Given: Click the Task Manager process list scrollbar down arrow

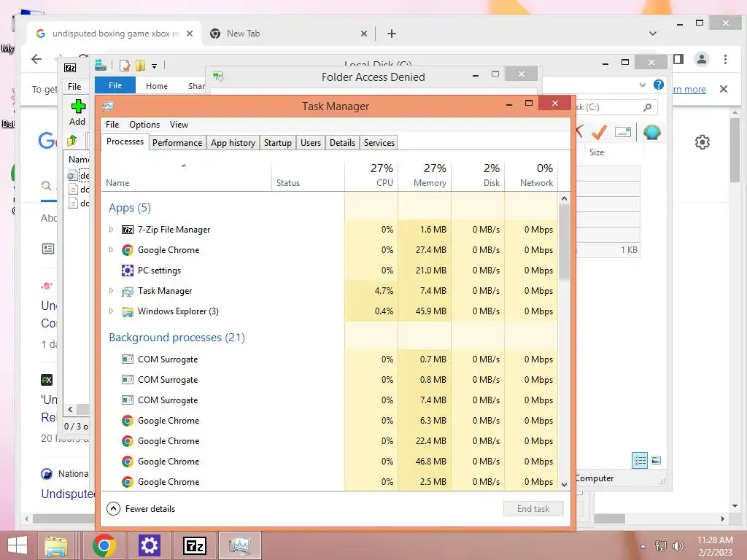Looking at the screenshot, I should pos(564,485).
